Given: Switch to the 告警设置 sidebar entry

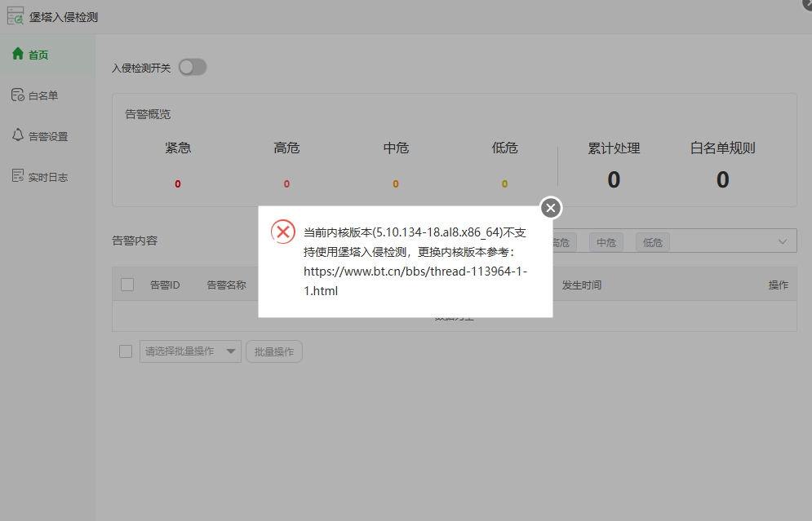Looking at the screenshot, I should point(46,136).
